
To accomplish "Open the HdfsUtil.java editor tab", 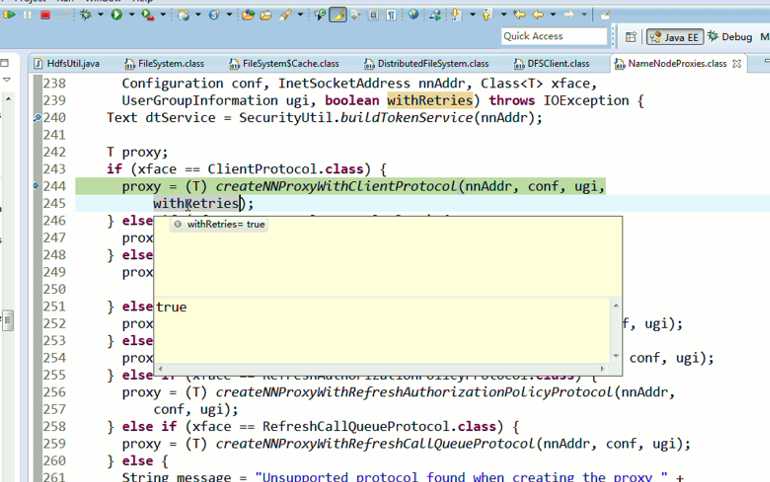I will [66, 63].
